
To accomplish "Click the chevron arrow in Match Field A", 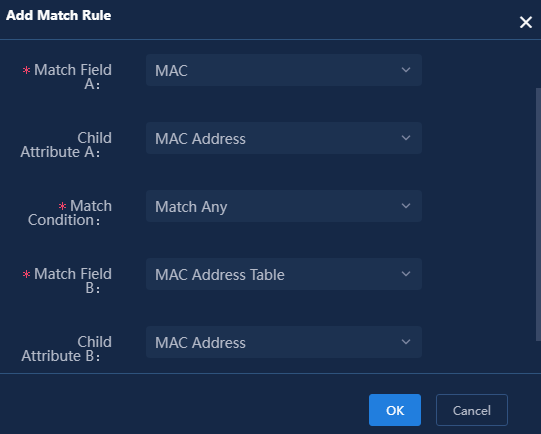I will [406, 70].
